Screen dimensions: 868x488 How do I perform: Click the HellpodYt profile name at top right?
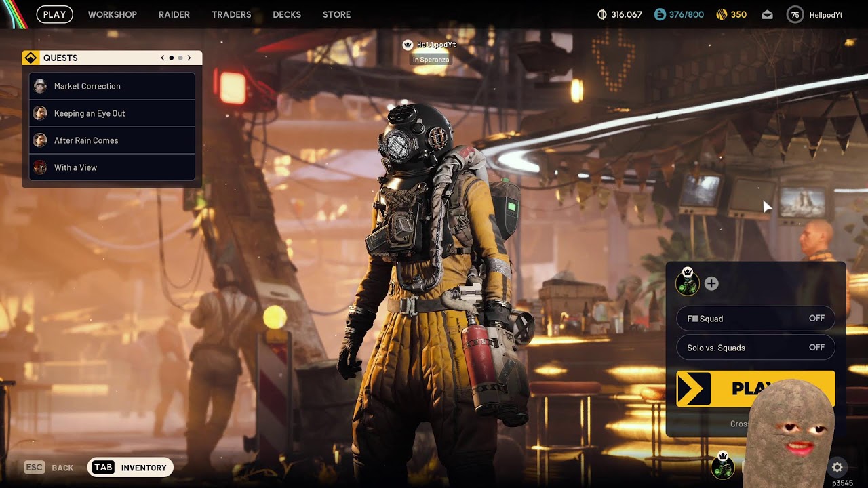[x=826, y=14]
